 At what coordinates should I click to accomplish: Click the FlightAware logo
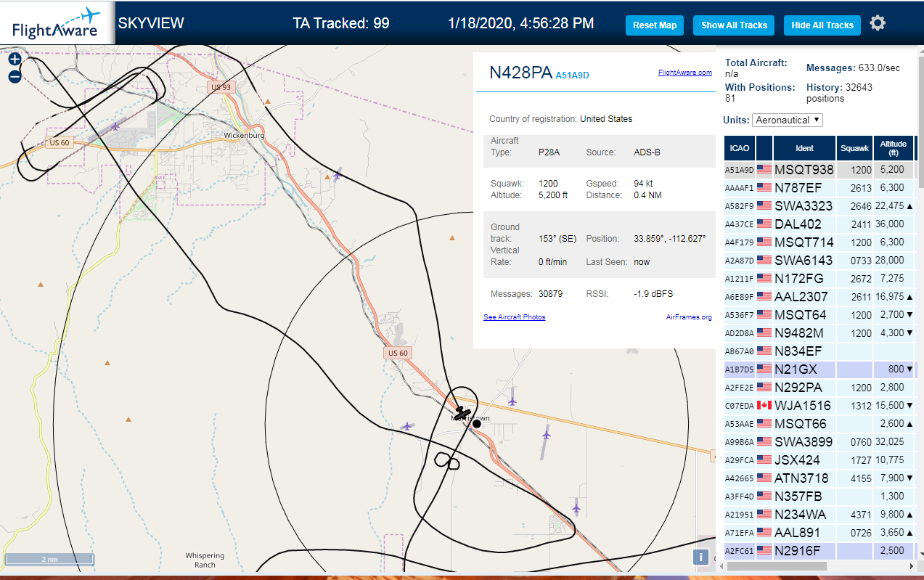[57, 23]
